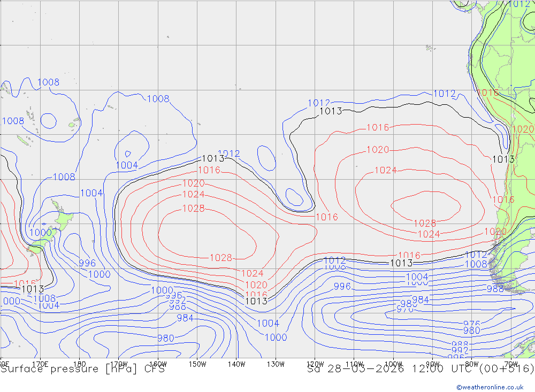535x392 pixels.
Task: Click the red 1020 label over South America
Action: 523,129
